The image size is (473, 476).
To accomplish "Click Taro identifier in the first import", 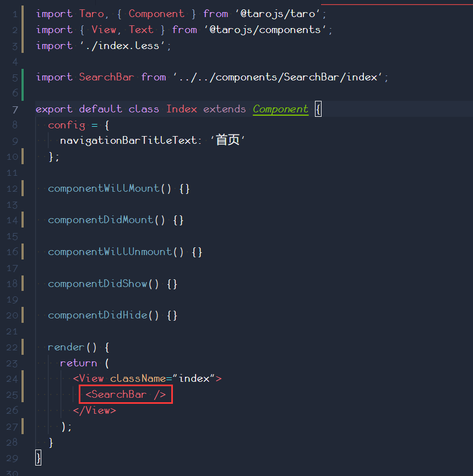I will click(x=91, y=14).
